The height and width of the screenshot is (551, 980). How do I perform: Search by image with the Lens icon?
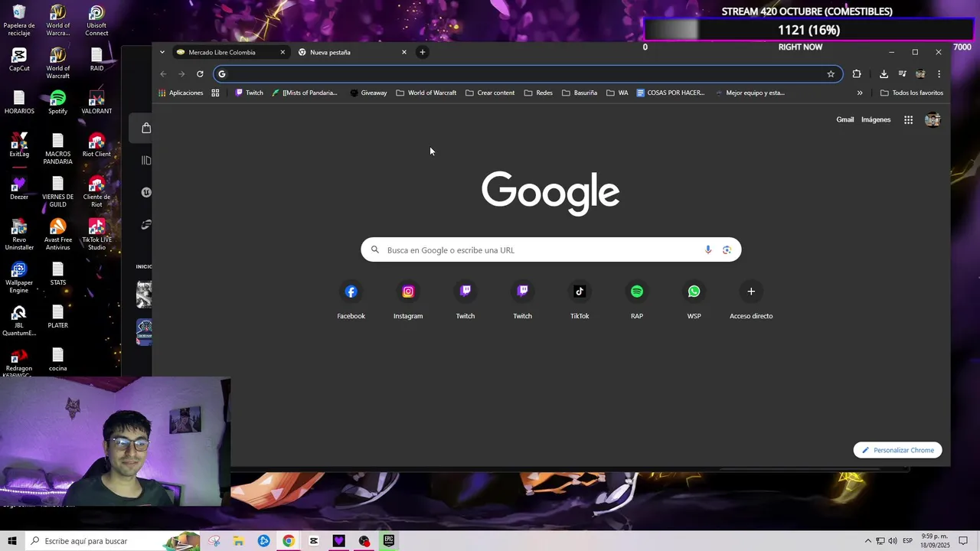coord(727,250)
